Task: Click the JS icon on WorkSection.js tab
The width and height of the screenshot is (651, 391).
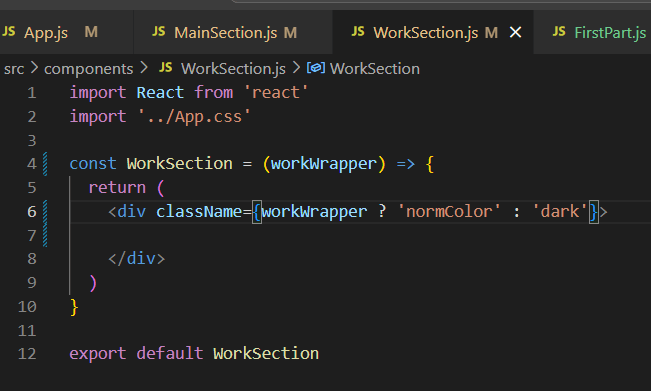Action: [358, 32]
